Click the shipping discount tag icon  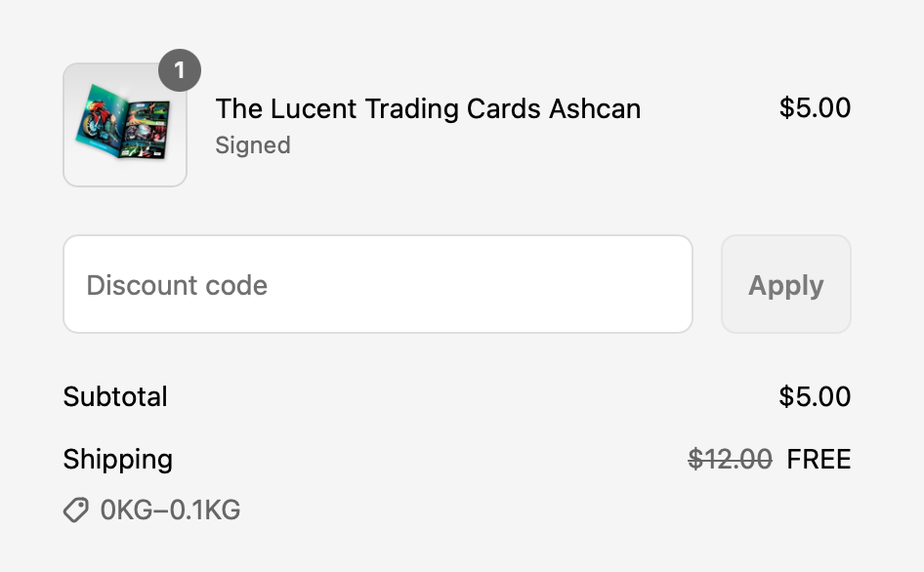76,510
